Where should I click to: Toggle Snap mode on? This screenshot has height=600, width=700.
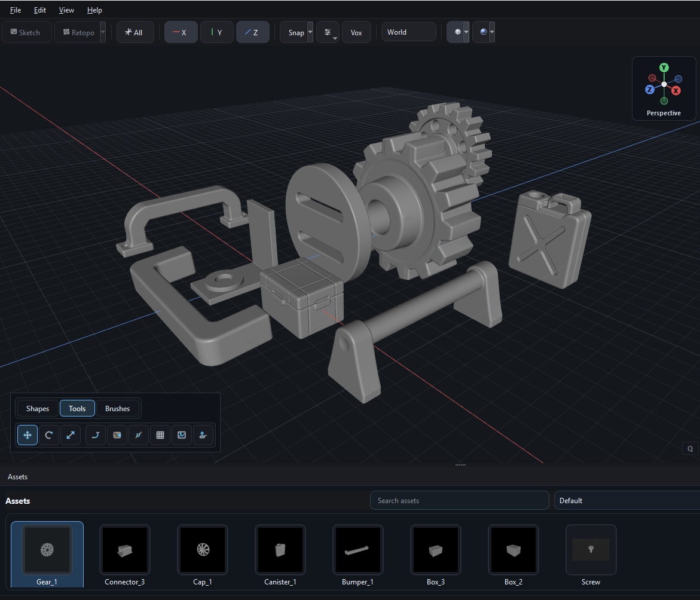click(x=294, y=32)
